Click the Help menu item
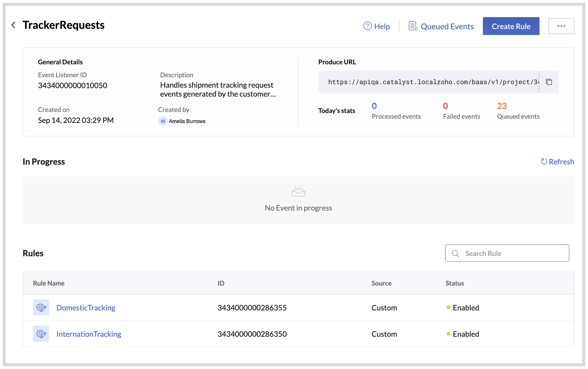Screen dimensions: 588x369 (382, 26)
